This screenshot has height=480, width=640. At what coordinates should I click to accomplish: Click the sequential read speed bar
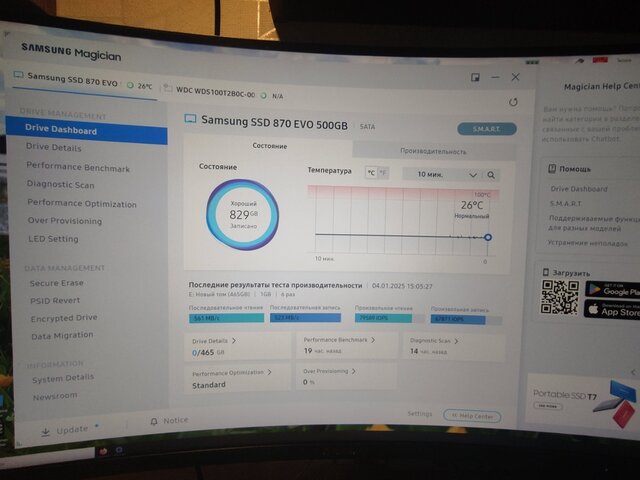click(x=226, y=318)
